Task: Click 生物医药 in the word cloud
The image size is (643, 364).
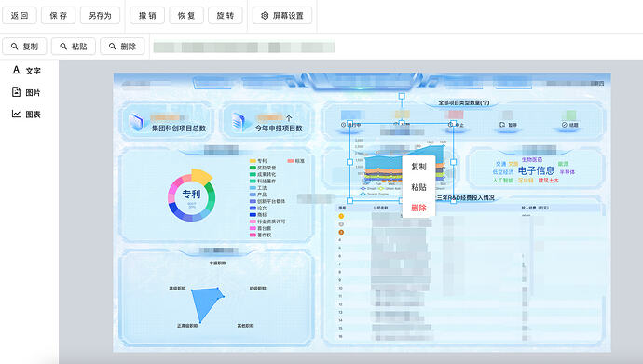Action: coord(532,160)
